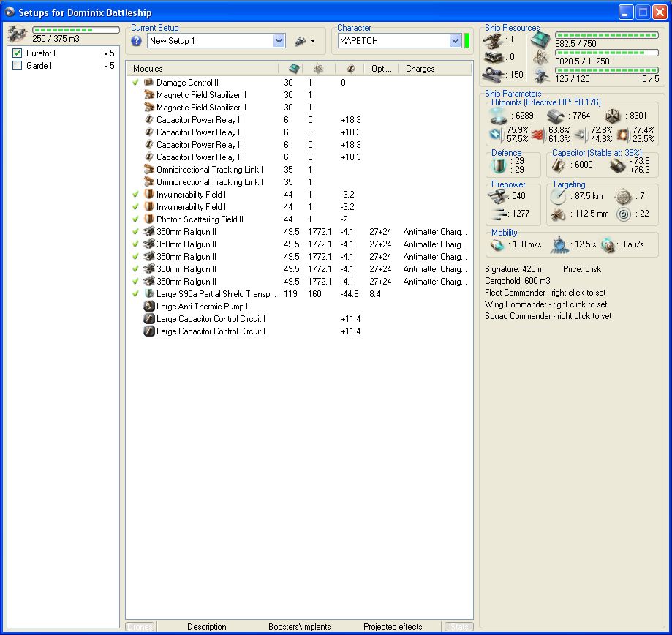Click the armor hitpoints icon
Image resolution: width=672 pixels, height=635 pixels.
point(556,116)
